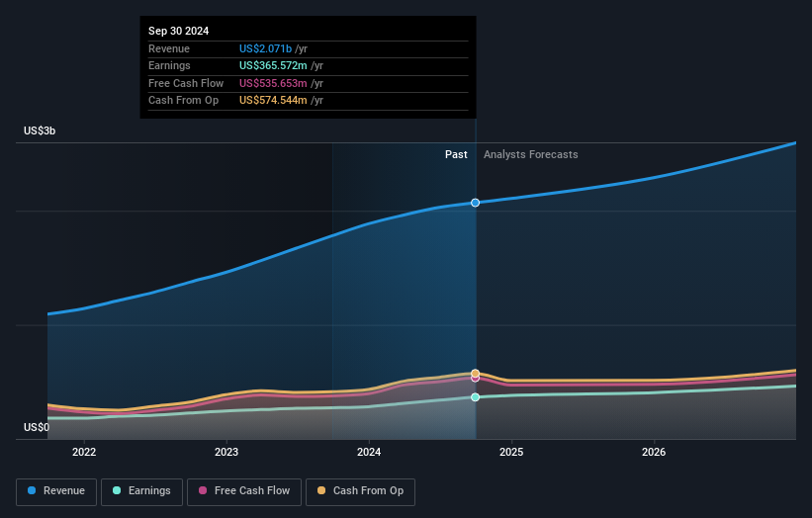The height and width of the screenshot is (518, 812).
Task: Click the US$3b y-axis label
Action: point(40,130)
